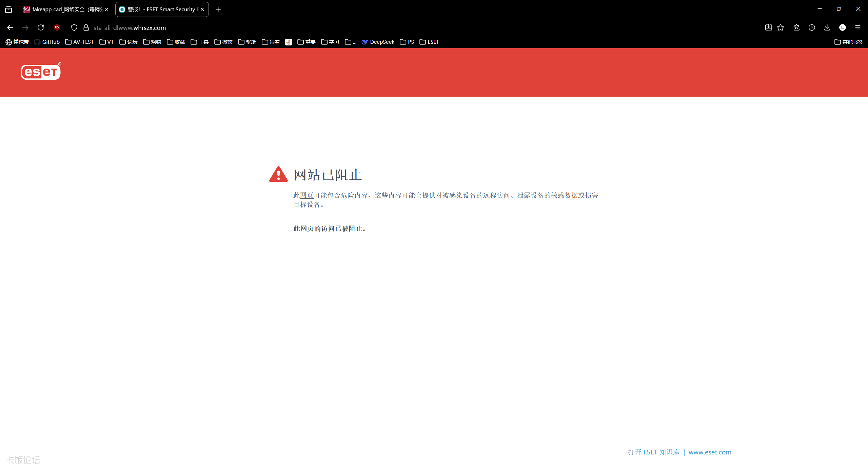Open a new tab with the plus button
The image size is (868, 468).
click(x=218, y=9)
